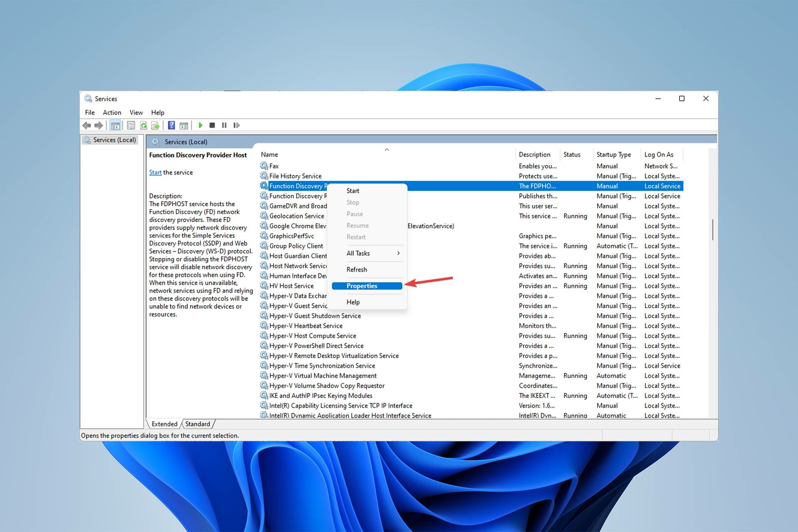The height and width of the screenshot is (532, 798).
Task: Click the Restart Service toolbar icon
Action: [x=236, y=125]
